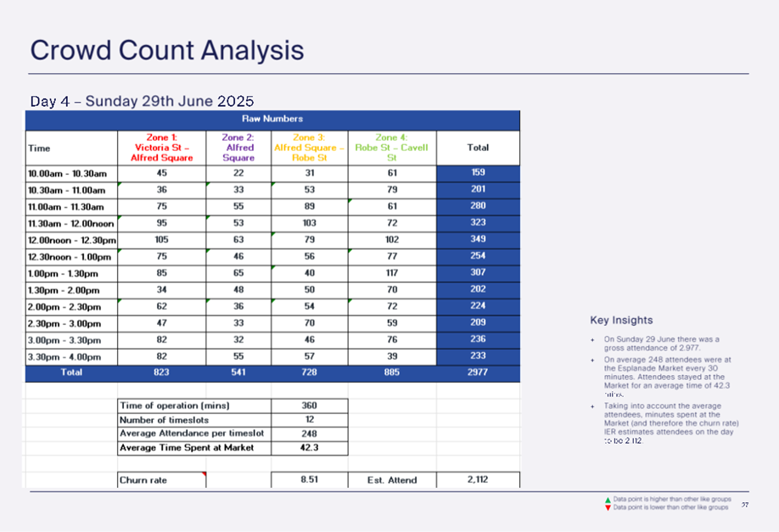Click the red comment marker in Churn rate cell
Screen dimensions: 779x532
(203, 475)
